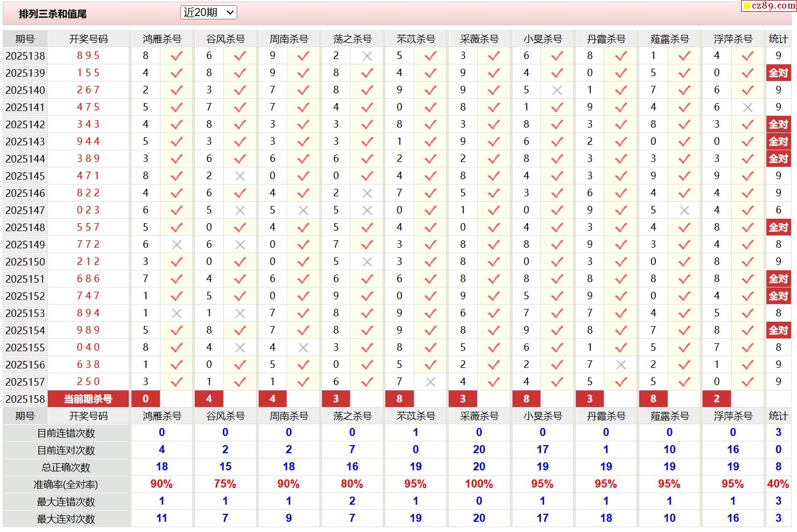Click the 排列三杀和值尾 page title
797x532 pixels.
coord(53,14)
